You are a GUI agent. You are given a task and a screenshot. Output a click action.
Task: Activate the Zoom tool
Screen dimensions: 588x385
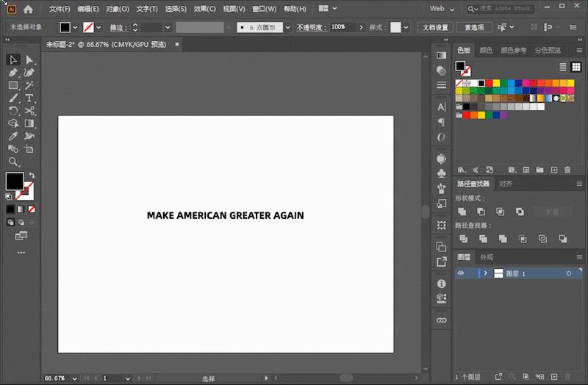coord(13,162)
